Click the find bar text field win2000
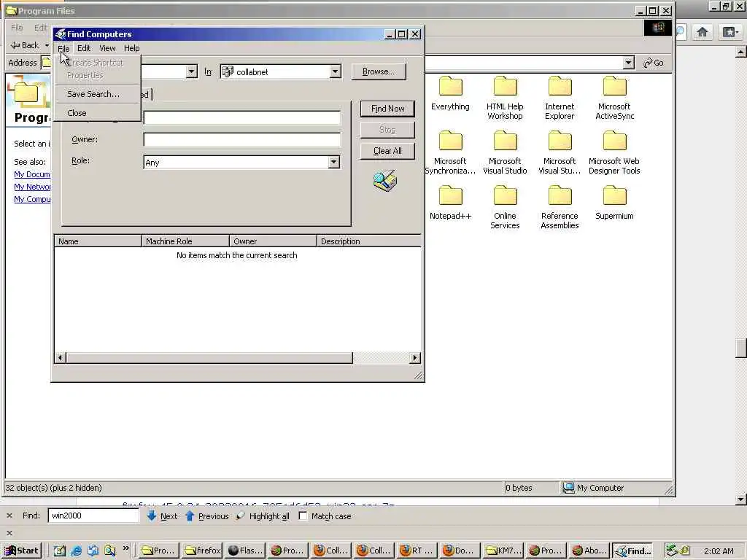This screenshot has width=747, height=560. [93, 516]
